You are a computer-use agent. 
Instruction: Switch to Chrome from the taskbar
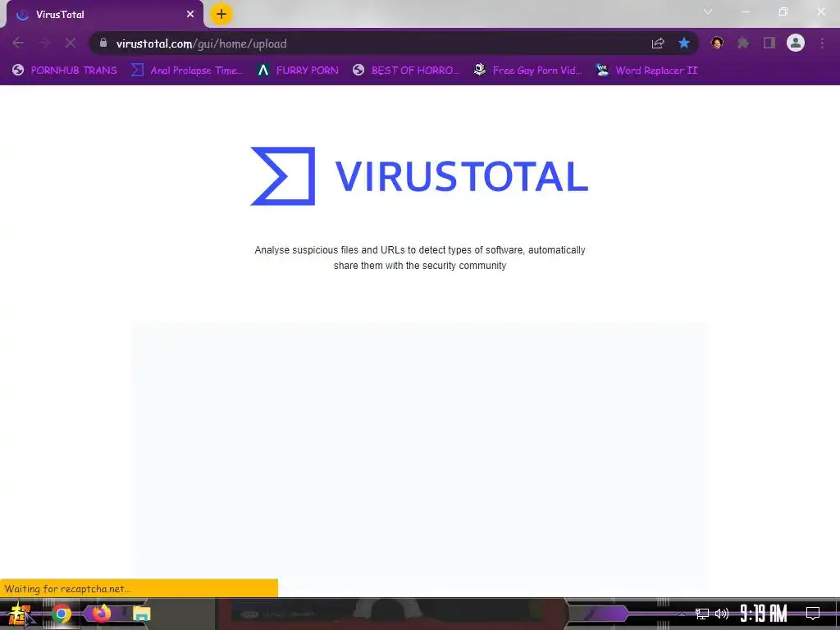pos(62,614)
